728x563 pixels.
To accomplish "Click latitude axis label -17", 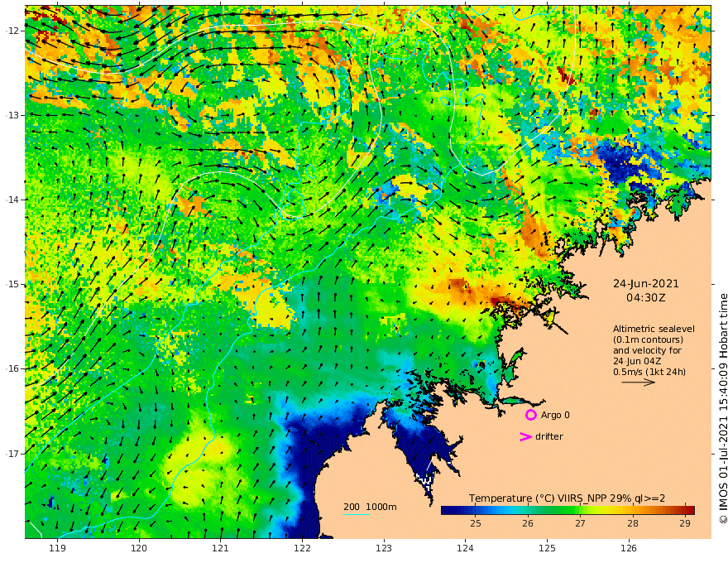I will coord(12,454).
